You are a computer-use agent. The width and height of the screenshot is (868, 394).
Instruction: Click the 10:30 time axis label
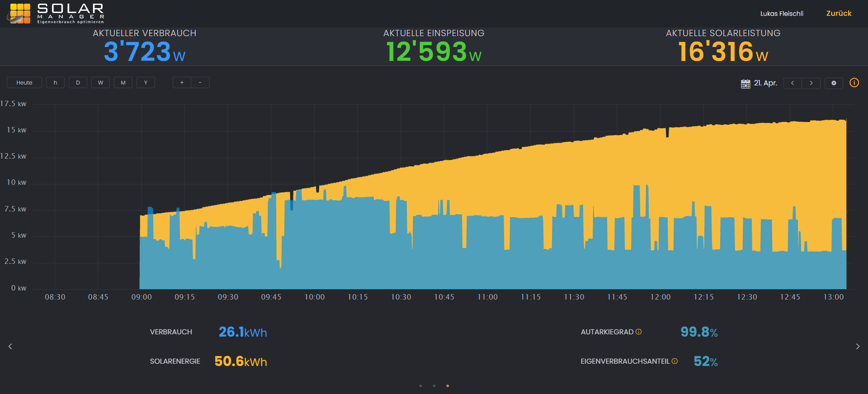point(401,297)
